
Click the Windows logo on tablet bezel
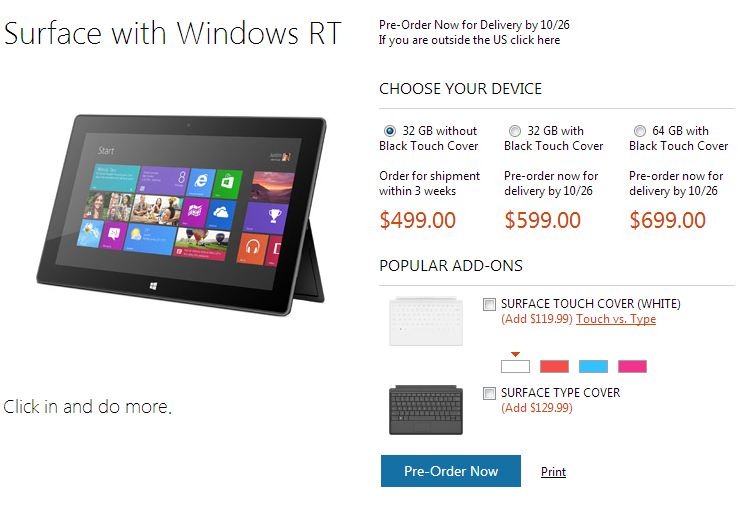tap(153, 286)
